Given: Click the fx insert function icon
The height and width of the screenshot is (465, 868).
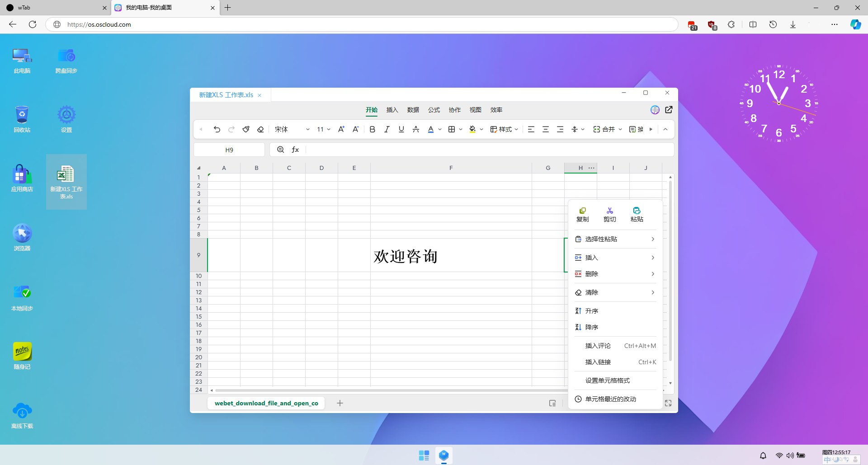Looking at the screenshot, I should tap(295, 150).
